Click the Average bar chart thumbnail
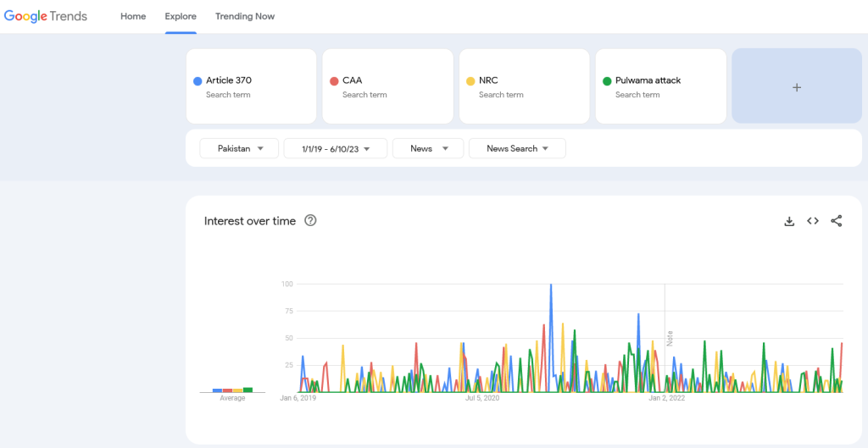 (x=232, y=390)
